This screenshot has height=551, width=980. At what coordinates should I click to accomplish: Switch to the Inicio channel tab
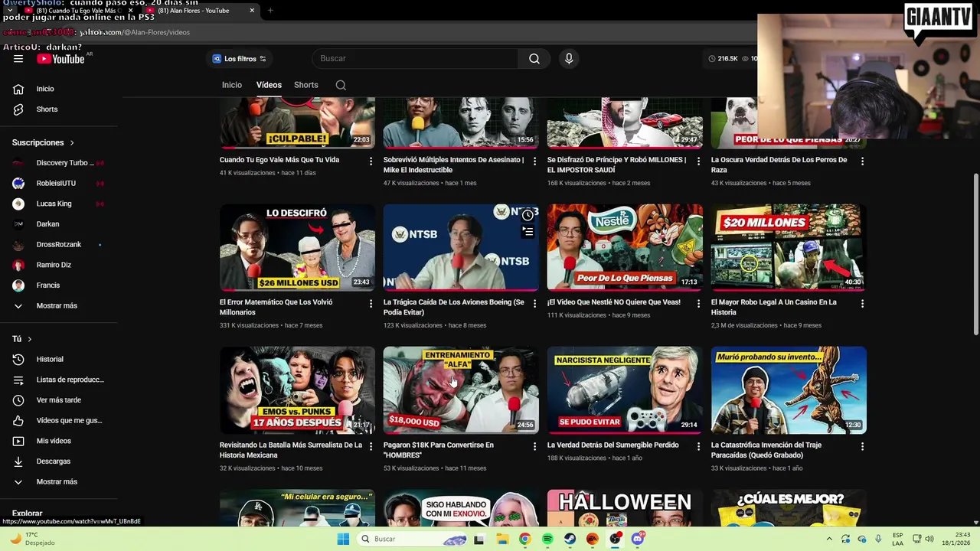pyautogui.click(x=232, y=85)
